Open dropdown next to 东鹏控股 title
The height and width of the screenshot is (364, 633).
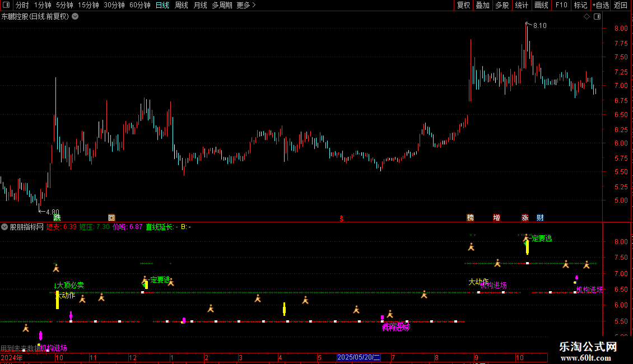click(x=75, y=17)
